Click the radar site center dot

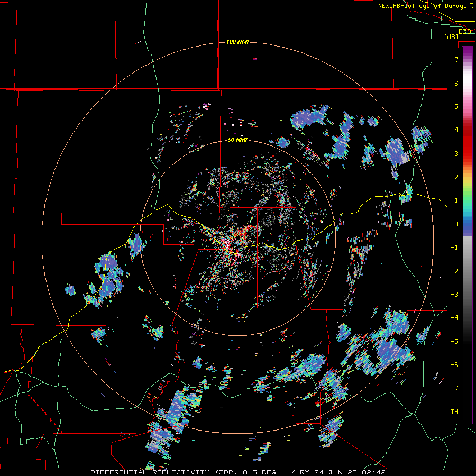(237, 238)
